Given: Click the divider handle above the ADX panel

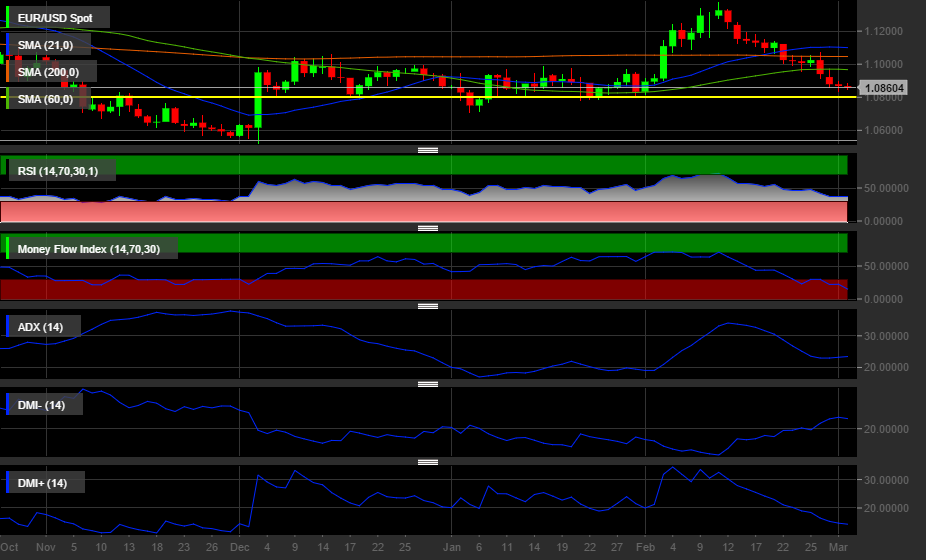Looking at the screenshot, I should [428, 306].
